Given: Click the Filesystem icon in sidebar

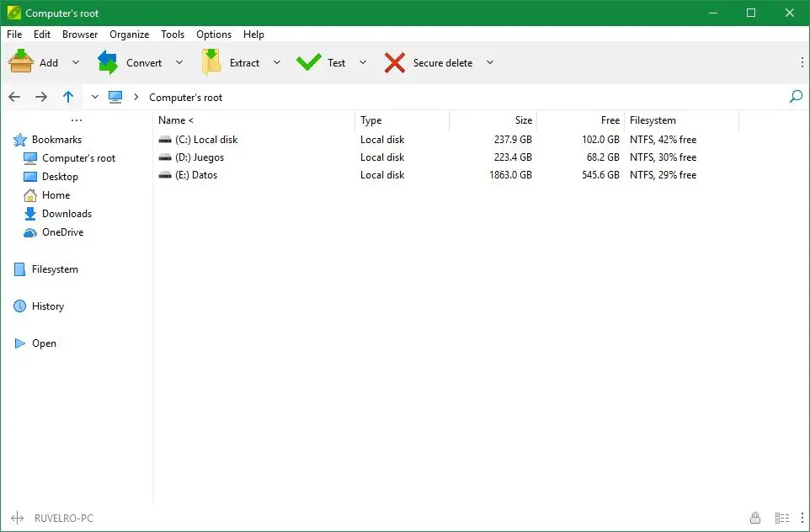Looking at the screenshot, I should click(x=19, y=269).
